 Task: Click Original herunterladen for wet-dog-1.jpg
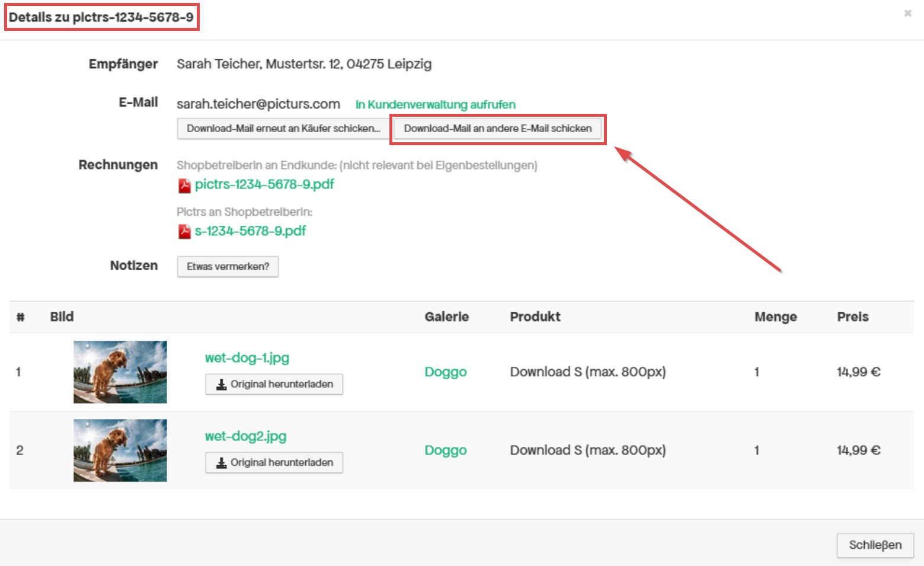tap(274, 385)
